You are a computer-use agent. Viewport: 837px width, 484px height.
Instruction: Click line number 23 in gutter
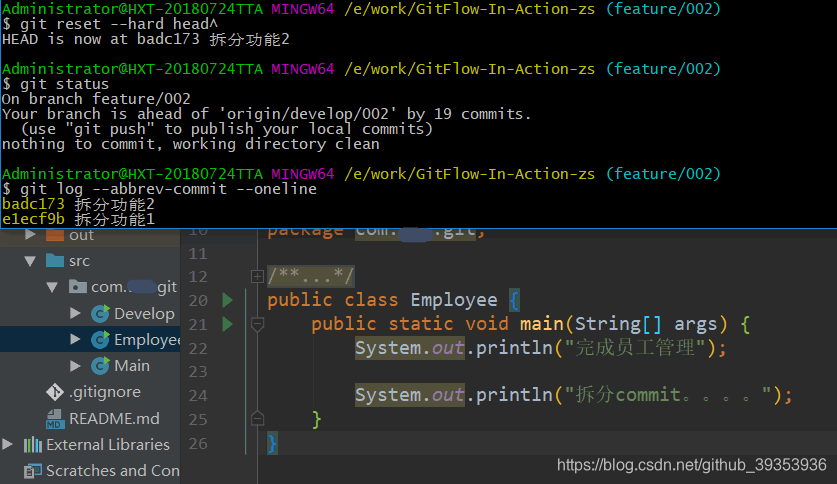(x=198, y=371)
